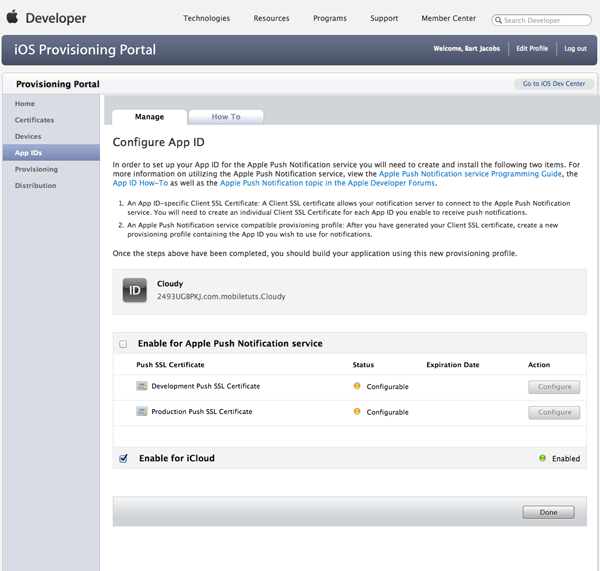Click Configurable status of Development certificate
This screenshot has height=571, width=600.
coord(387,387)
